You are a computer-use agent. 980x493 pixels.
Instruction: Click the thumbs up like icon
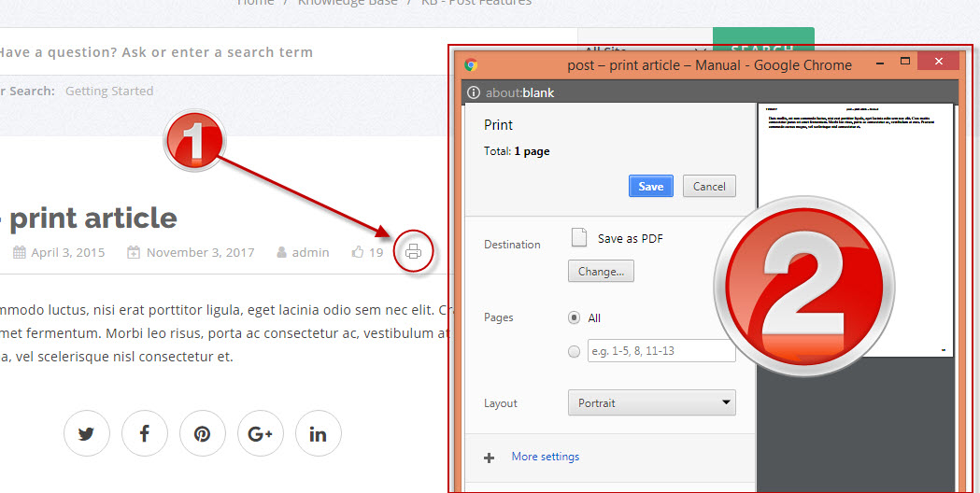(358, 252)
